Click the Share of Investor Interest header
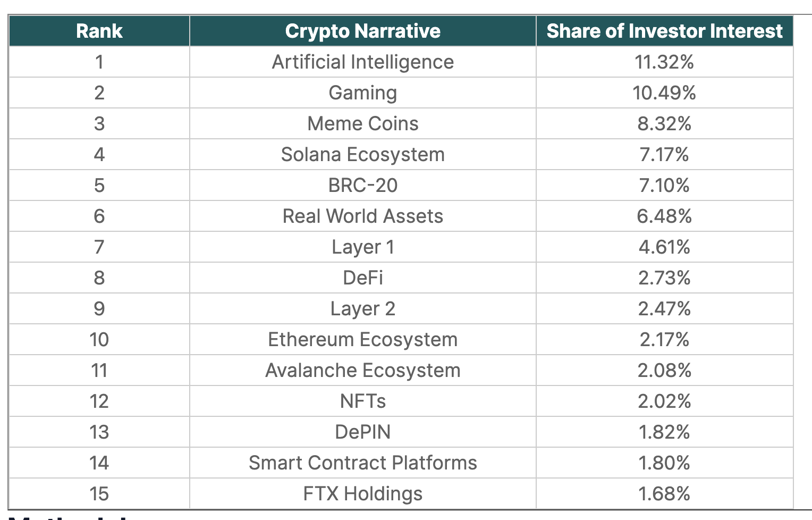Viewport: 812px width, 520px height. pos(664,31)
